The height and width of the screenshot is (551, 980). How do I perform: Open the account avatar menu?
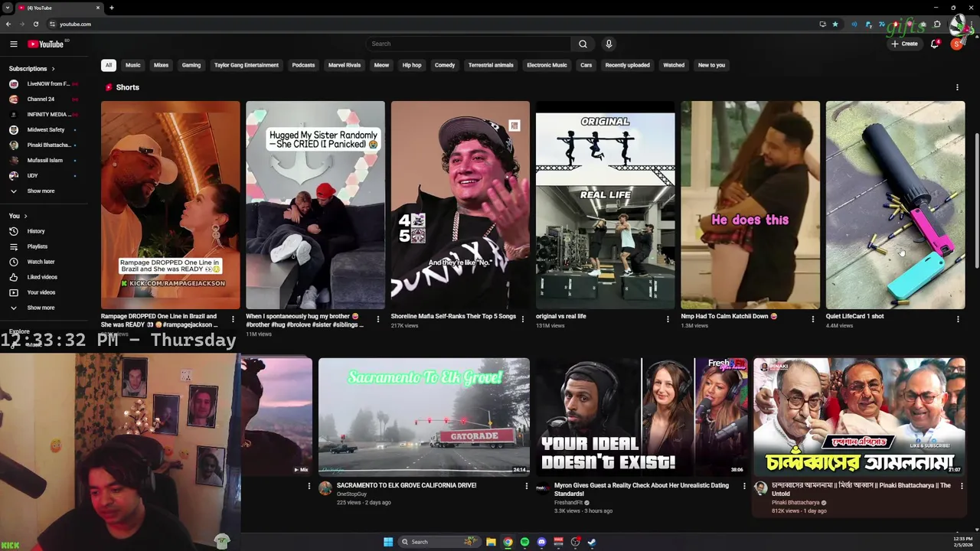click(956, 44)
